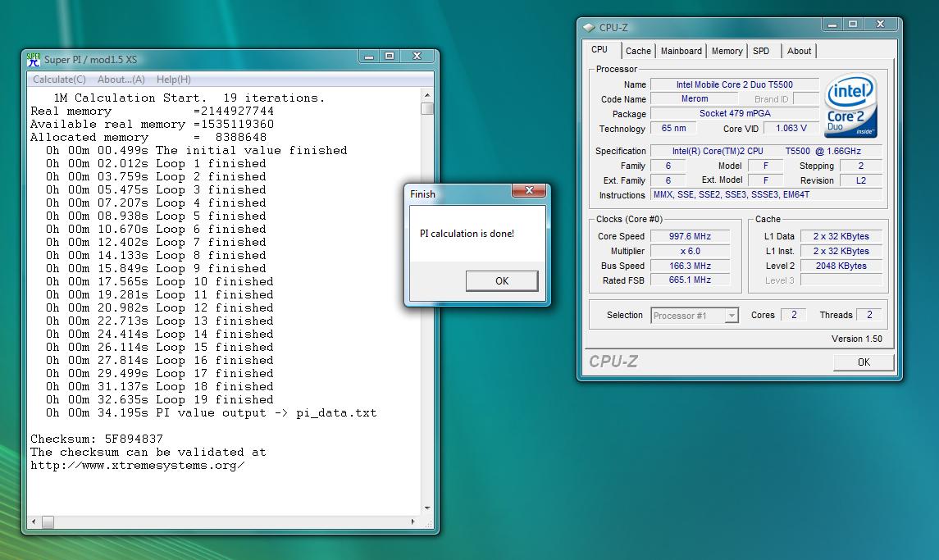Click 'Version 1.50' text in CPU-Z
Screen dimensions: 939x560
pyautogui.click(x=856, y=339)
